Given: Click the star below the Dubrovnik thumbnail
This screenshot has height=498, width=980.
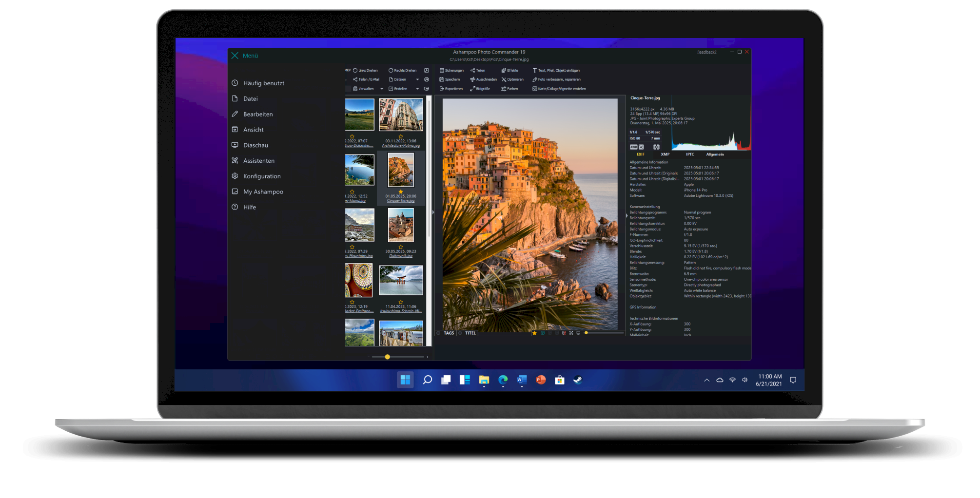Looking at the screenshot, I should tap(401, 247).
